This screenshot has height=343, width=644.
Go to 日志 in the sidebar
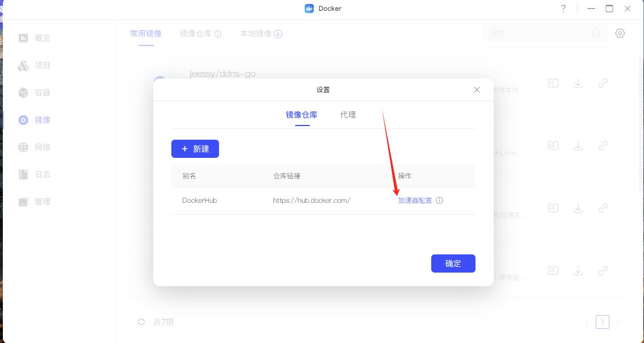43,174
